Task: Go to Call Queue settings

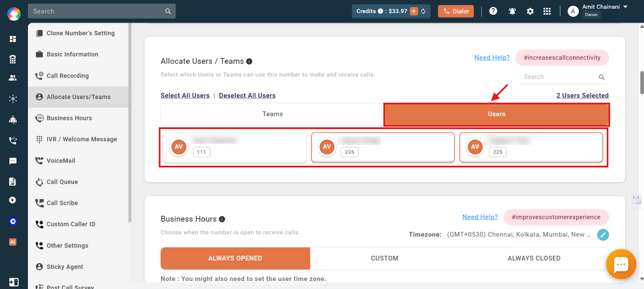Action: [x=78, y=182]
